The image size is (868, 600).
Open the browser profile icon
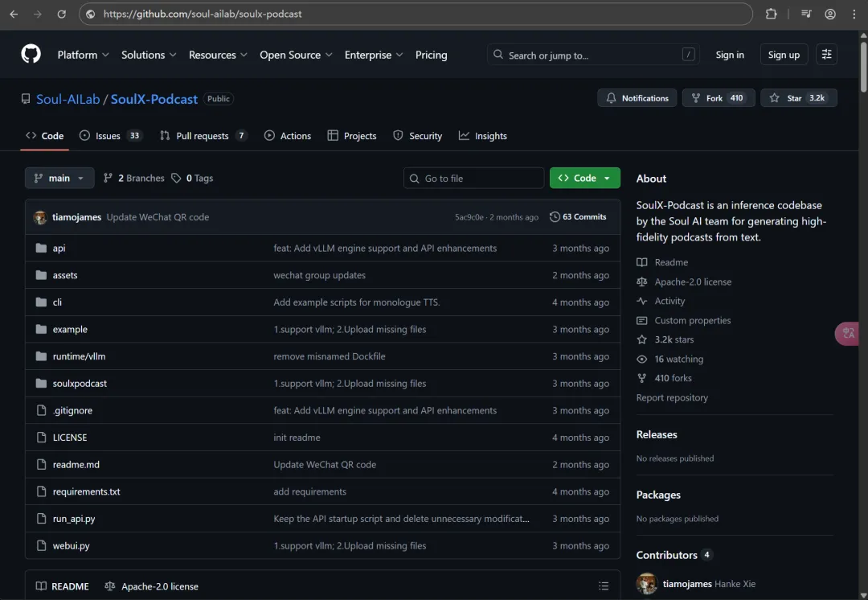(x=829, y=14)
